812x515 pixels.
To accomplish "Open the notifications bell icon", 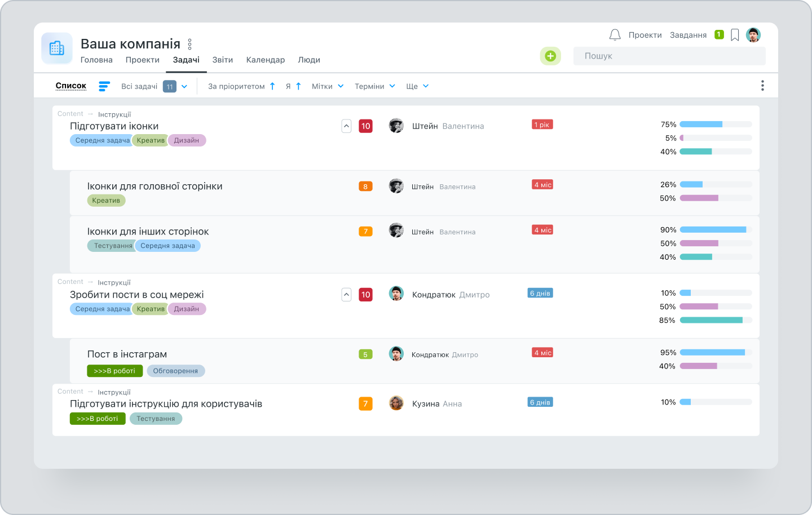I will (x=615, y=34).
